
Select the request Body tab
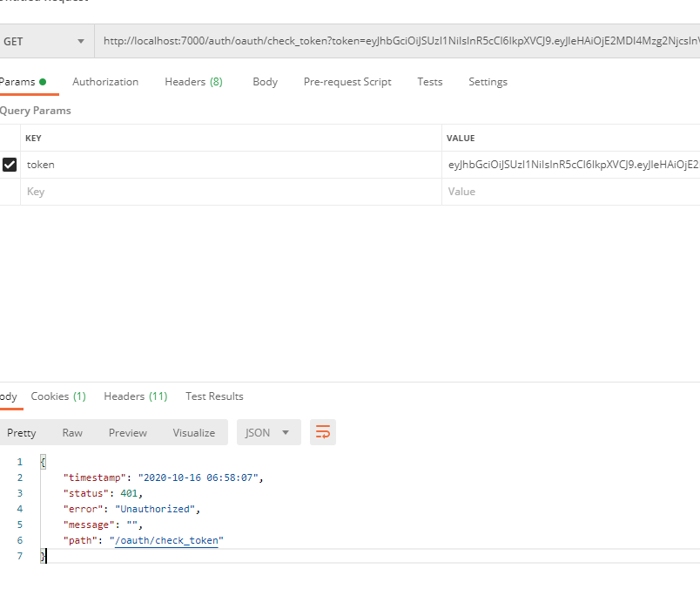(265, 82)
